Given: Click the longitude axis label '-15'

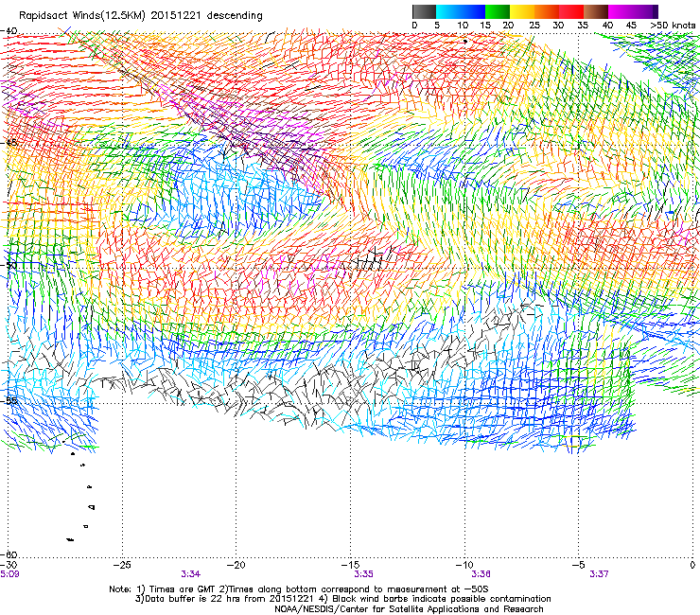Looking at the screenshot, I should (350, 565).
